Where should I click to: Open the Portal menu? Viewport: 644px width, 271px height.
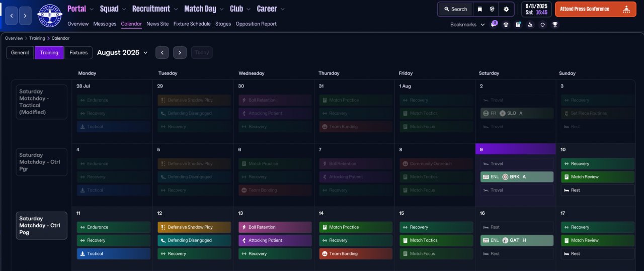[80, 9]
